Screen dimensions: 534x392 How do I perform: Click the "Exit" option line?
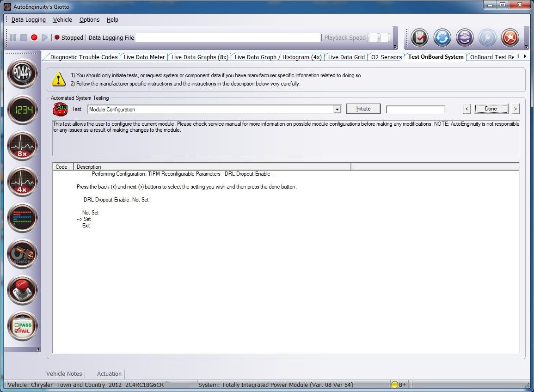(86, 226)
